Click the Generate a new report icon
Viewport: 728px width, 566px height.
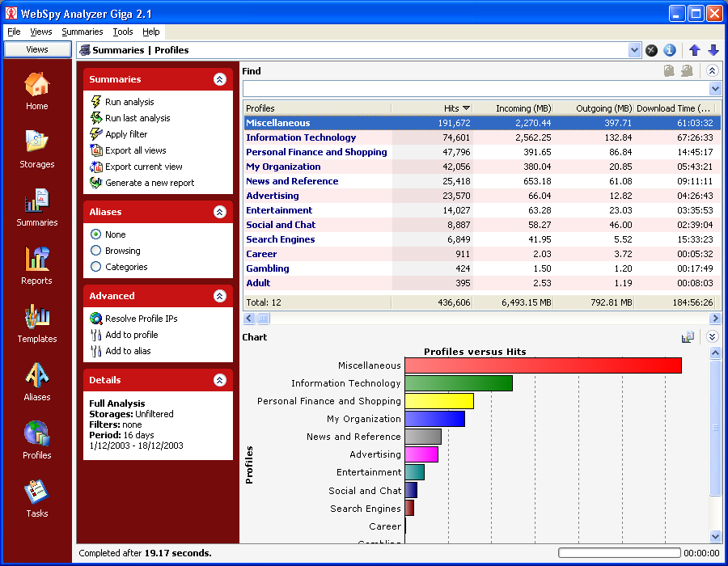[96, 183]
